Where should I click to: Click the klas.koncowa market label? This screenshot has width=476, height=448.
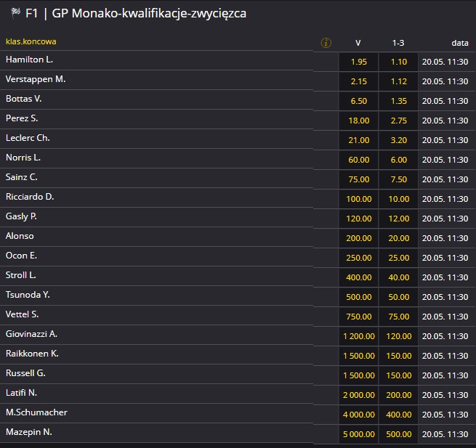click(x=31, y=41)
